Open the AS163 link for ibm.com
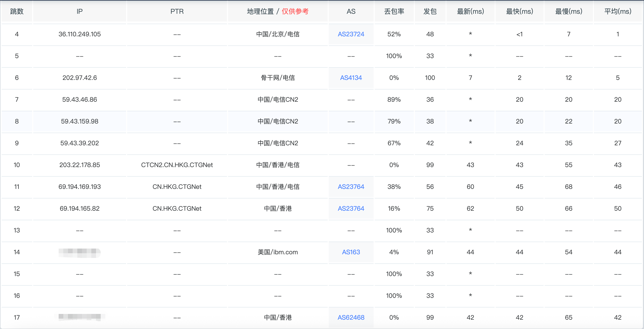644x329 pixels. pos(351,252)
